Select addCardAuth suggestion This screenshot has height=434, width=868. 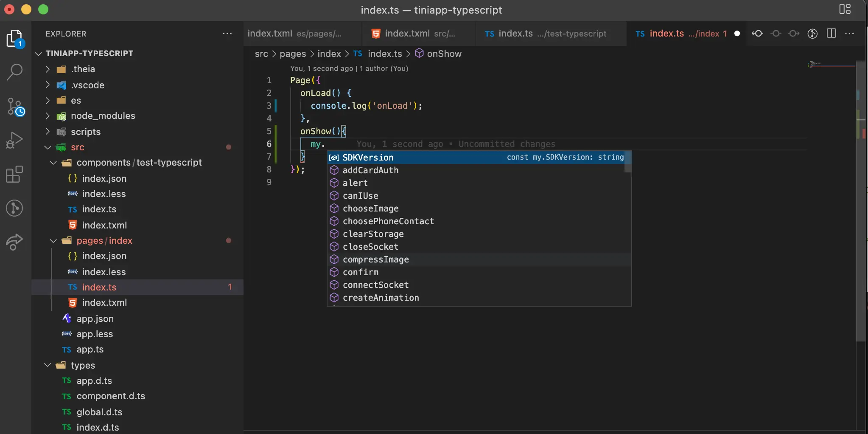[476, 170]
